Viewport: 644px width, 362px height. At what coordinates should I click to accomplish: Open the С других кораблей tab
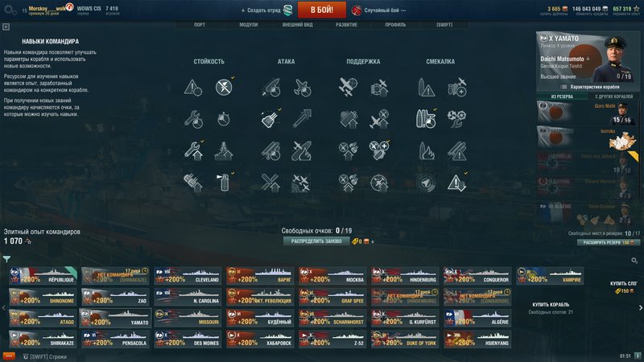pyautogui.click(x=614, y=97)
